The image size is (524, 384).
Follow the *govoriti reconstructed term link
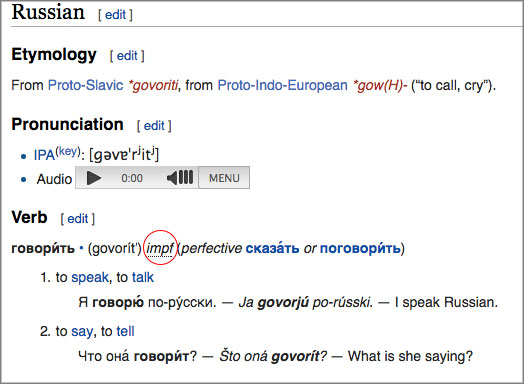coord(154,86)
